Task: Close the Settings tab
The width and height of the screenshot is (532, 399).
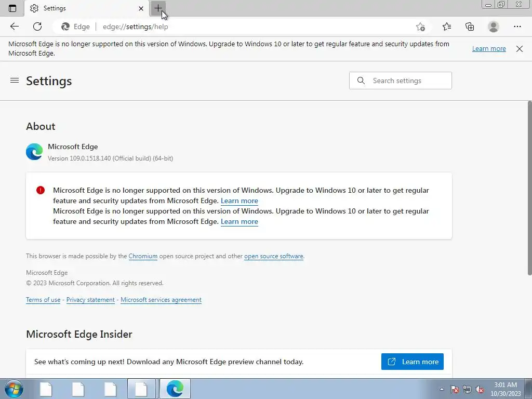Action: [x=141, y=8]
